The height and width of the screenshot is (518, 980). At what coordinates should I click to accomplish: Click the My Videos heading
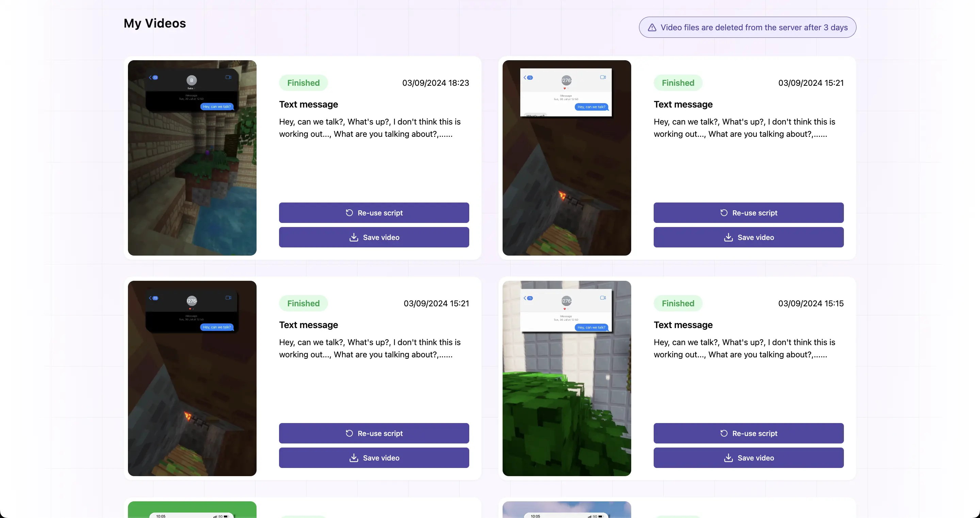click(155, 23)
